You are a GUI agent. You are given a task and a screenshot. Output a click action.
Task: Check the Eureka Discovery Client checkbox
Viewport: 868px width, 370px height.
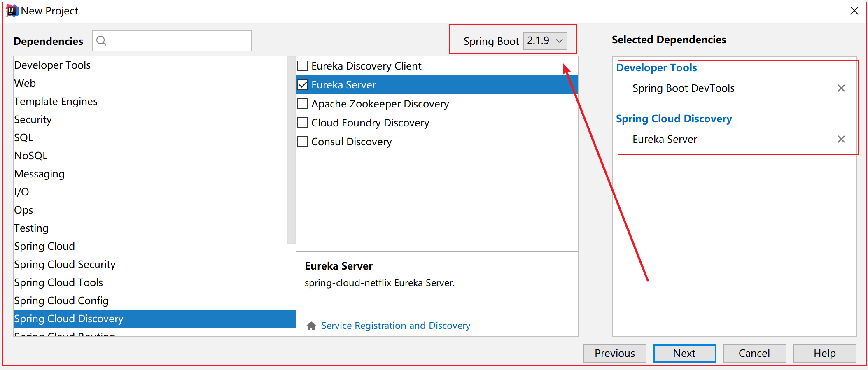[303, 66]
